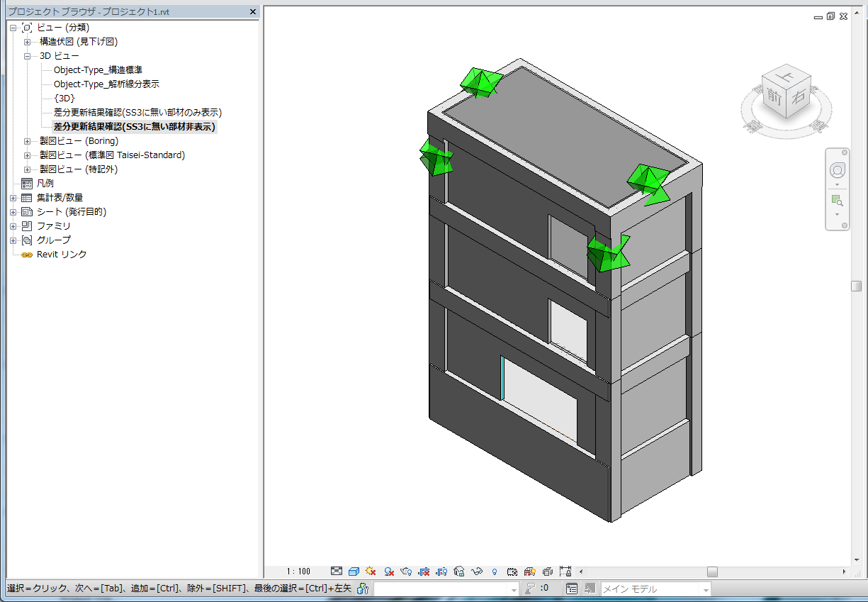Open the Visual Style cube icon

[354, 571]
